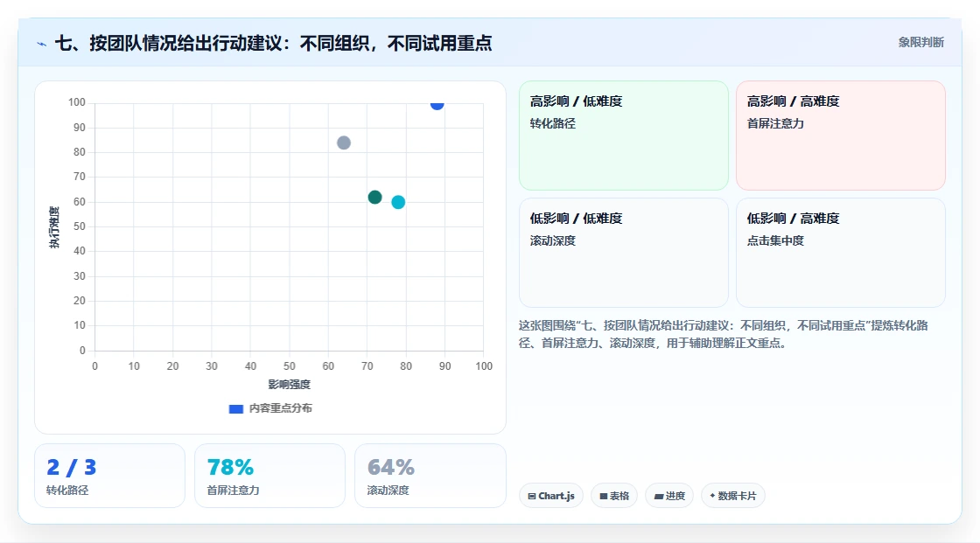
Task: Click the section title 七、按团队情况给出行动建议
Action: pyautogui.click(x=274, y=43)
